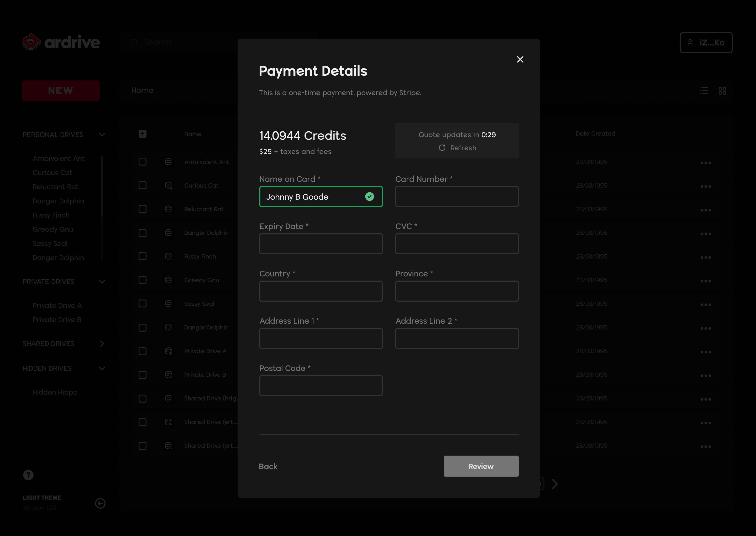Collapse the Private Drives section
Image resolution: width=756 pixels, height=536 pixels.
tap(102, 282)
